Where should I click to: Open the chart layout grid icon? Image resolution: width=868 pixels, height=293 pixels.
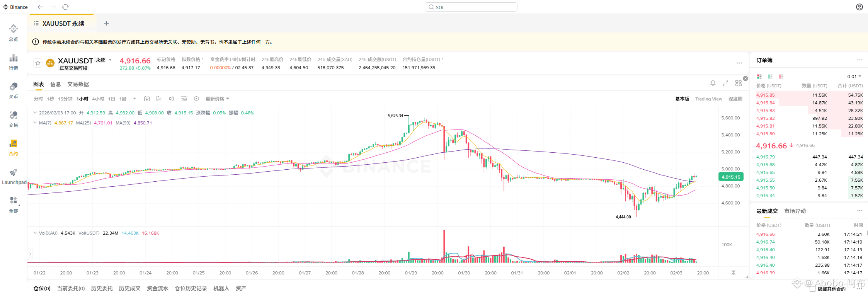tap(738, 83)
